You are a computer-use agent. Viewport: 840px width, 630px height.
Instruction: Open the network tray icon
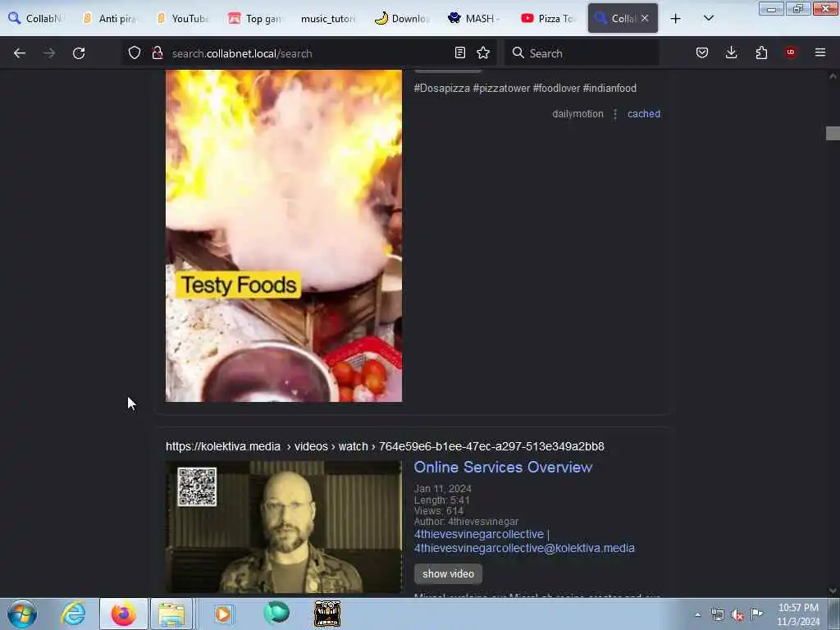point(717,614)
